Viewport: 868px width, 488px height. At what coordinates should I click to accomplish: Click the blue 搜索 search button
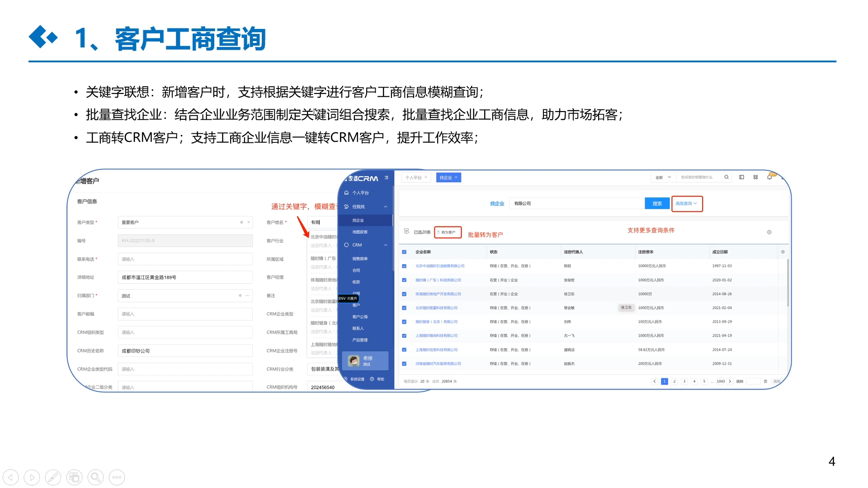click(x=657, y=204)
